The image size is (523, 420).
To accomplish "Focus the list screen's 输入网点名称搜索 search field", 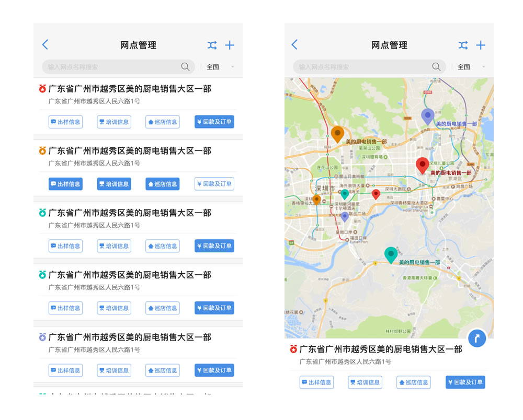I will point(118,67).
